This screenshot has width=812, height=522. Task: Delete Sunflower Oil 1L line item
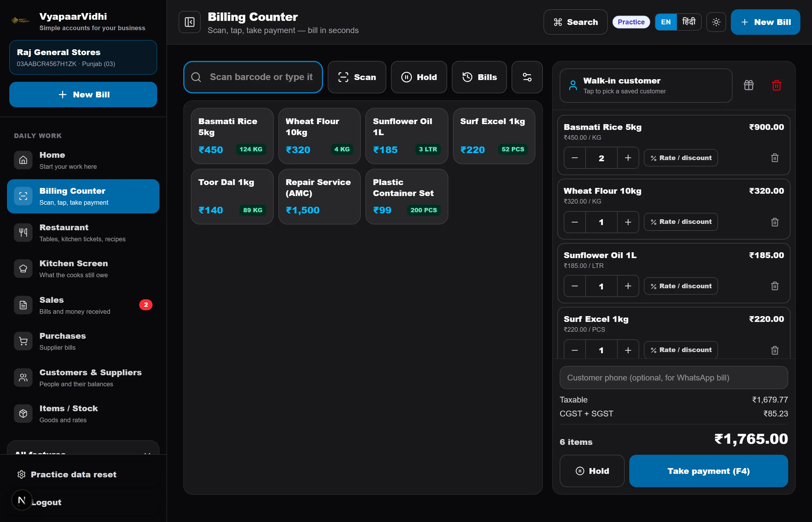click(x=774, y=286)
